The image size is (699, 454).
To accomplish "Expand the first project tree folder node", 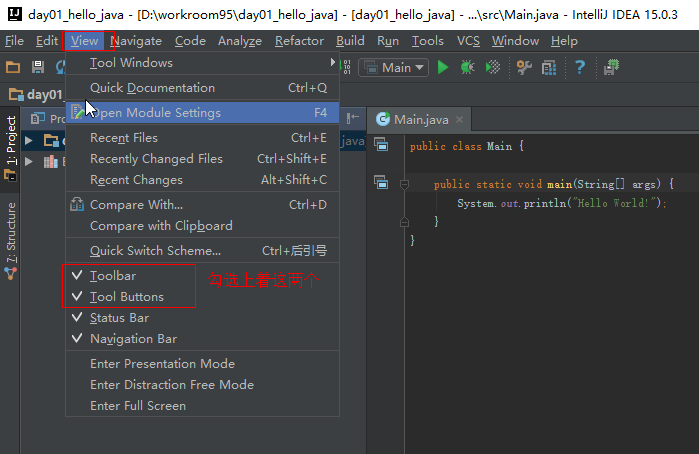I will click(x=29, y=140).
